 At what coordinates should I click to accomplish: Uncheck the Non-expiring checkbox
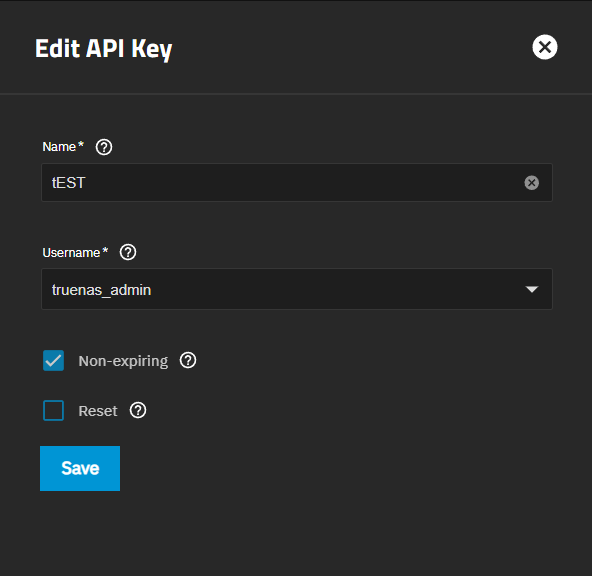(x=53, y=360)
